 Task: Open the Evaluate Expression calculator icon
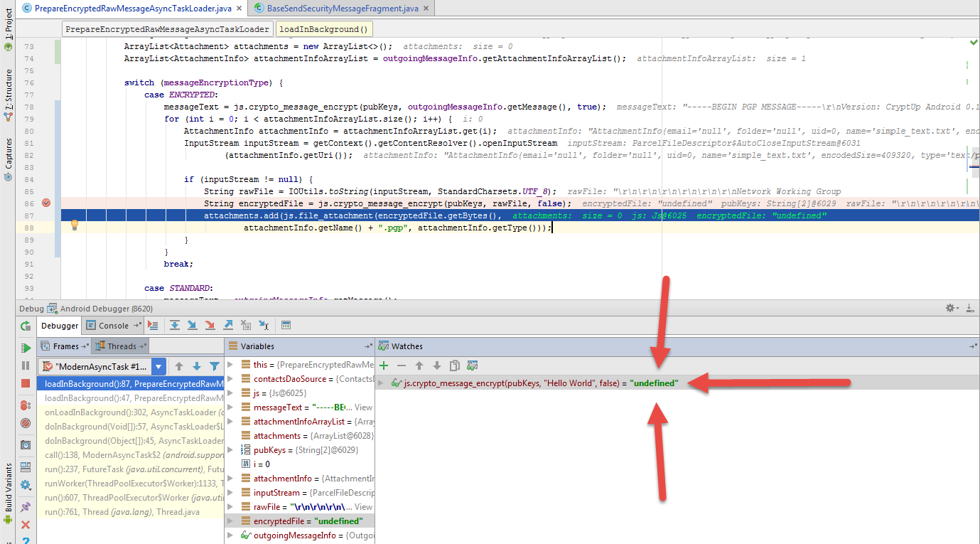pos(284,325)
